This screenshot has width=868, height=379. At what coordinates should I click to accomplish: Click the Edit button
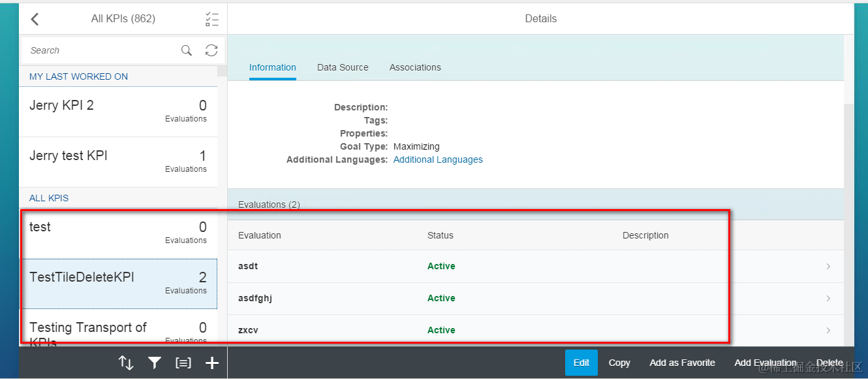581,363
